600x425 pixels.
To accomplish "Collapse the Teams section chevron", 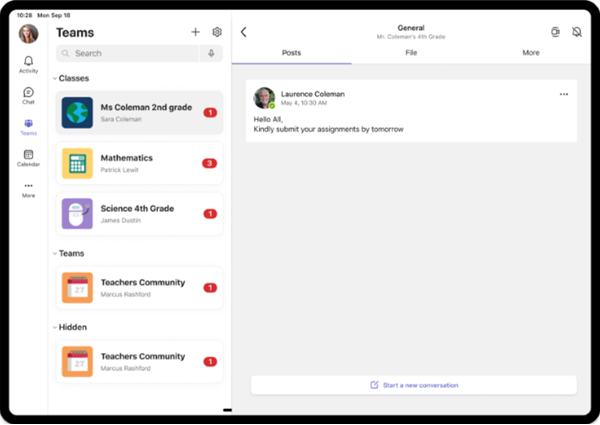I will [x=55, y=253].
